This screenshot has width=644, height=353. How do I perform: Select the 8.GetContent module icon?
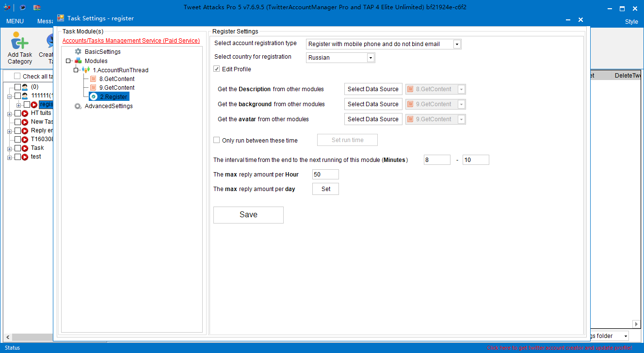tap(93, 79)
